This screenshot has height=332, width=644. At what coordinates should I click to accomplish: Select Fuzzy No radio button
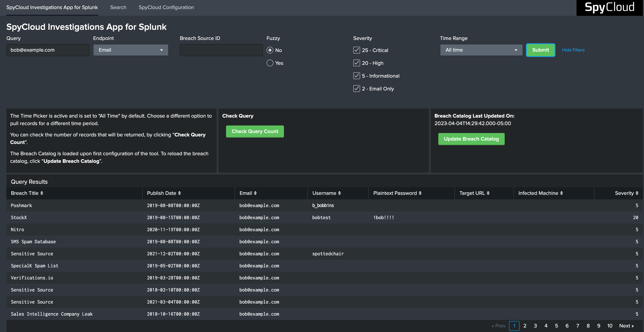[x=270, y=50]
